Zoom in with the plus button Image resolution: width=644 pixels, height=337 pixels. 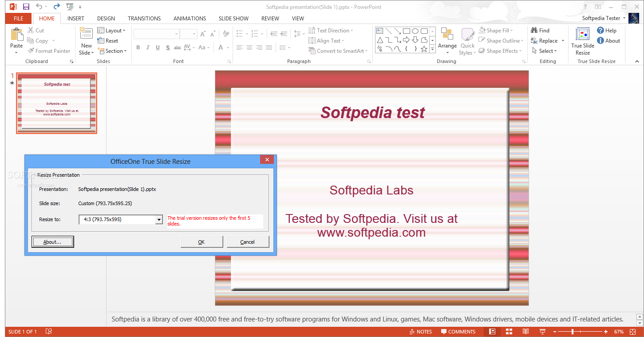[605, 332]
